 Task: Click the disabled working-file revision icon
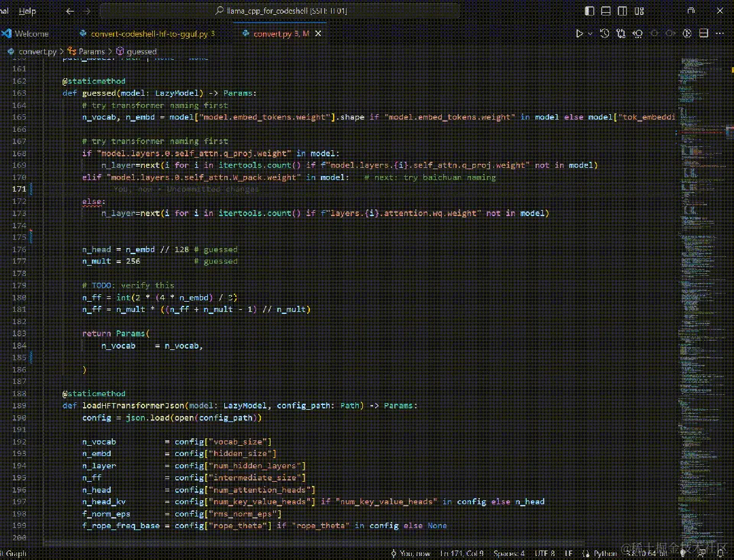(x=654, y=33)
